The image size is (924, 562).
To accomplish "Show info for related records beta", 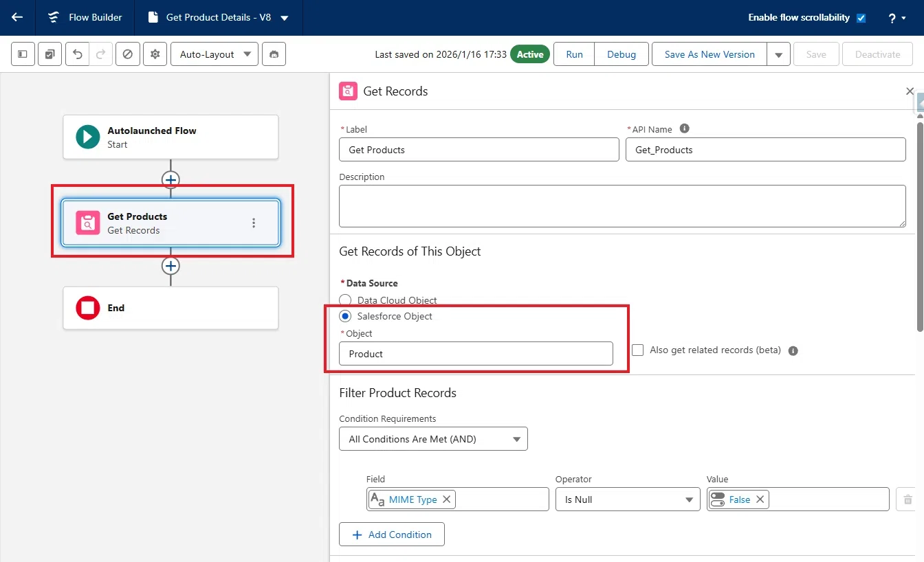I will coord(793,350).
